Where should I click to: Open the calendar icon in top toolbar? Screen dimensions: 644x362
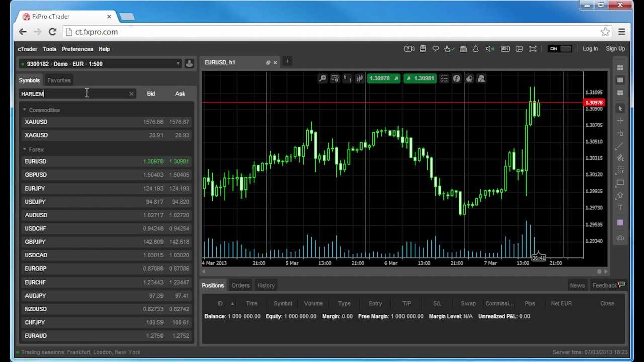click(463, 49)
